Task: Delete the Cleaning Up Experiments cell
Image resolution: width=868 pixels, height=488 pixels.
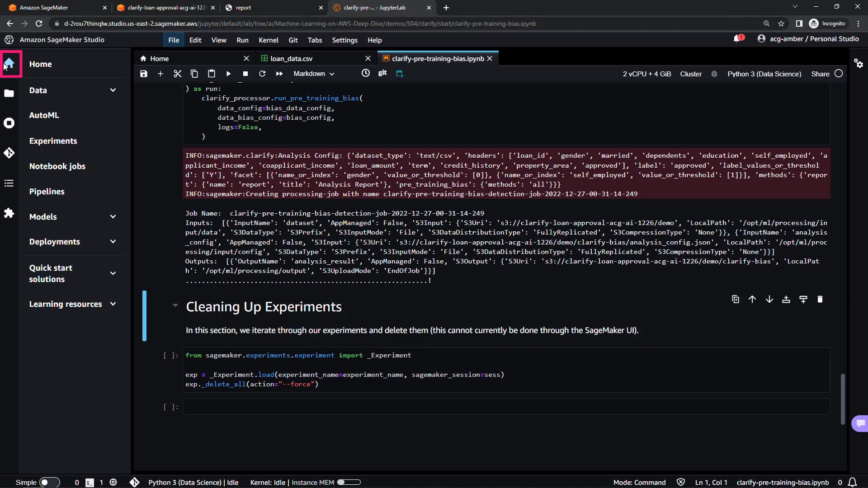Action: tap(820, 299)
